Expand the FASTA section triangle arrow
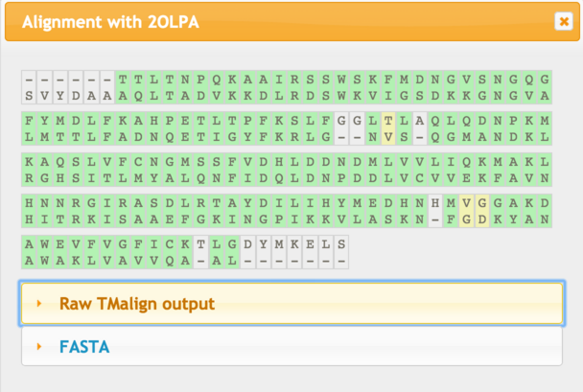Viewport: 583px width, 392px height. [x=39, y=346]
